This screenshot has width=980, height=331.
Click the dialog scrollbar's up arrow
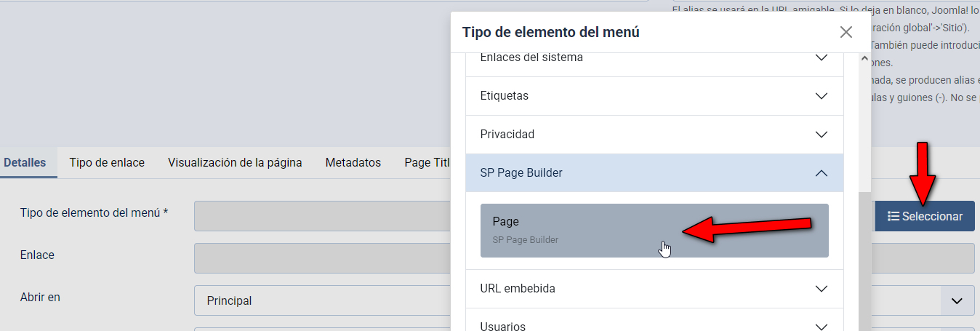tap(864, 59)
